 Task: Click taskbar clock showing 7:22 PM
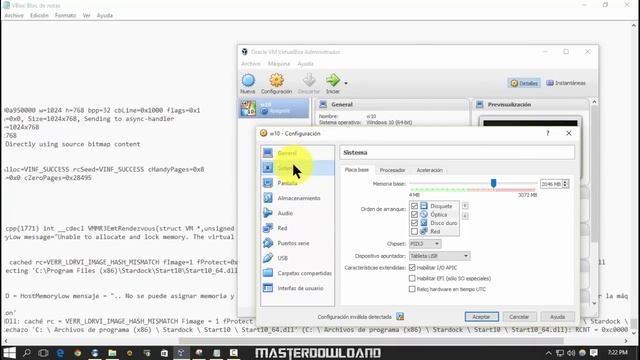618,352
